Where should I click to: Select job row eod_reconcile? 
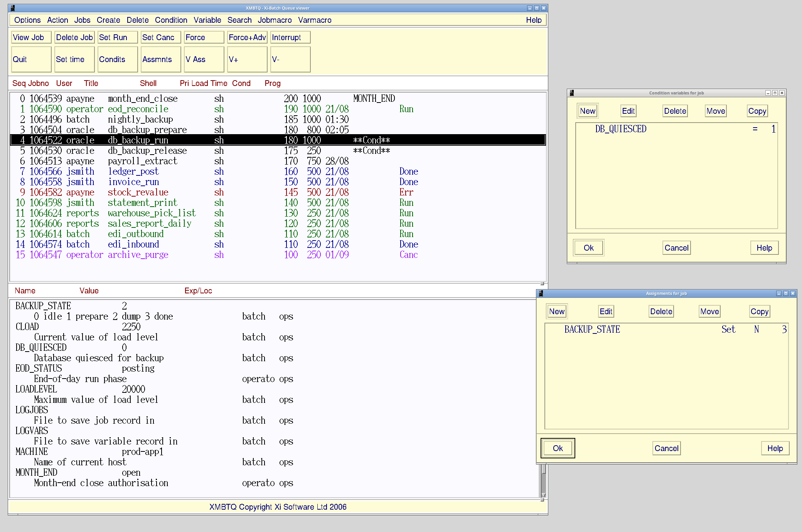click(278, 109)
